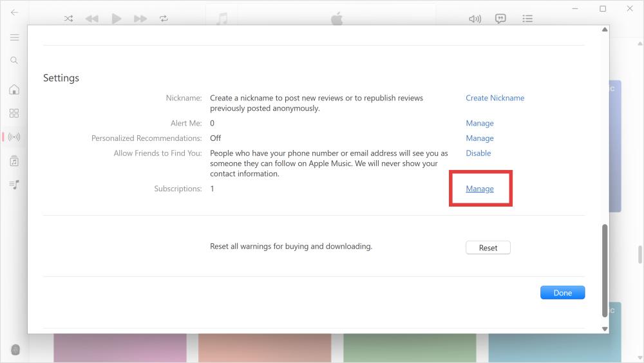This screenshot has width=644, height=363.
Task: Manage Subscriptions
Action: point(480,189)
